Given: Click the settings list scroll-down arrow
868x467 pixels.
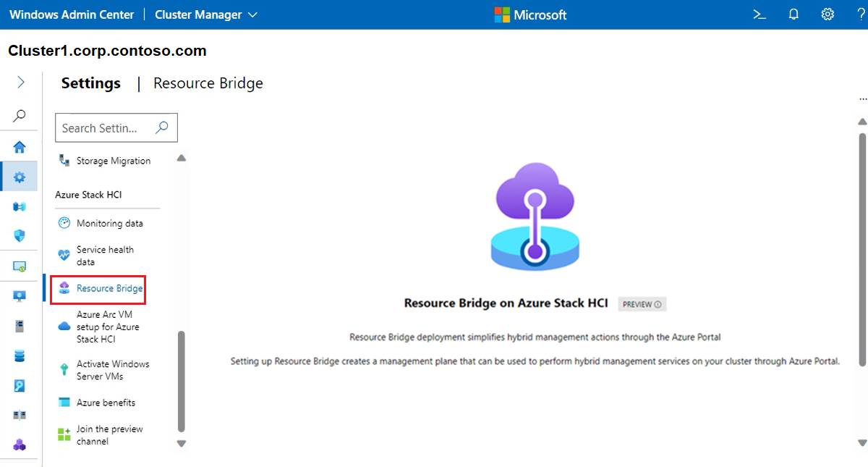Looking at the screenshot, I should pyautogui.click(x=182, y=443).
